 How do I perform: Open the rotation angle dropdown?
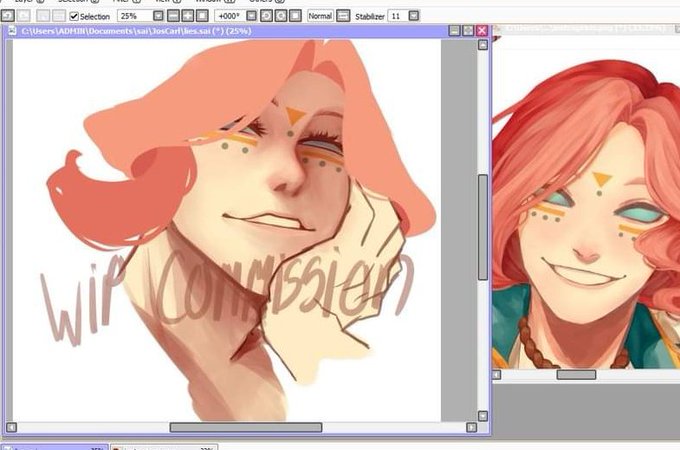[x=252, y=16]
